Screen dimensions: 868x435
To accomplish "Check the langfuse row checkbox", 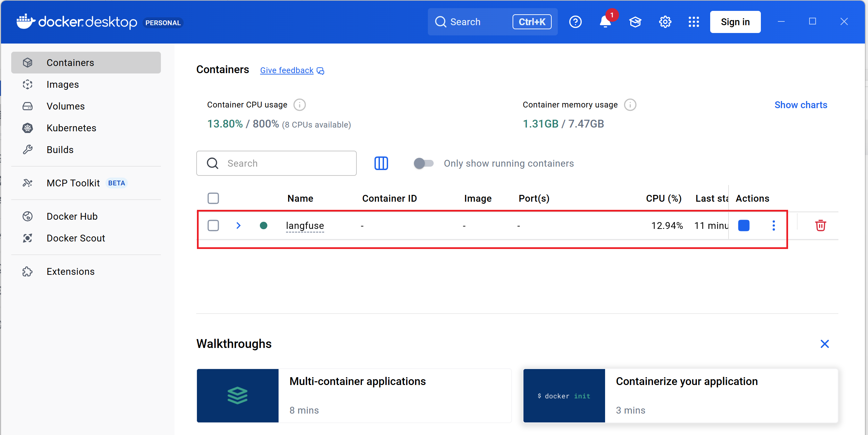I will click(x=213, y=225).
